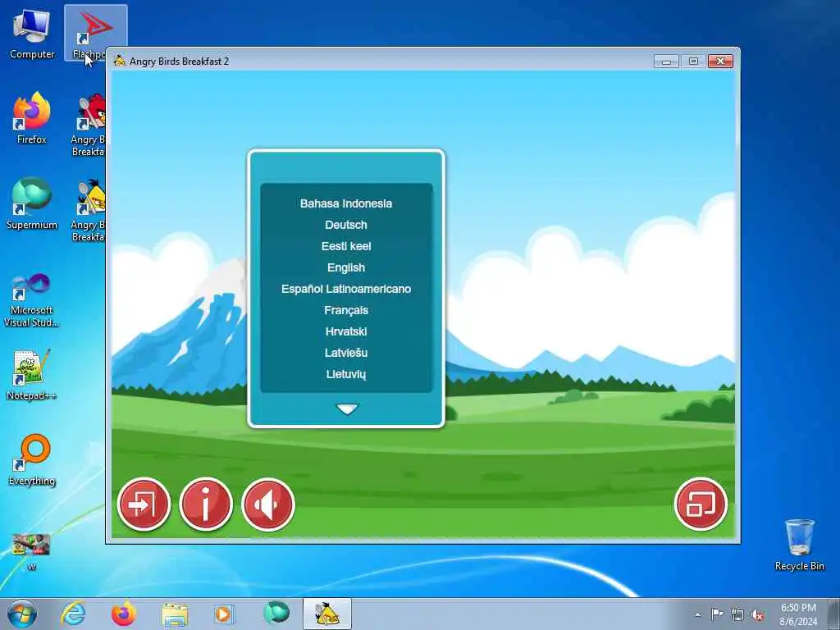The image size is (840, 630).
Task: Choose Español Latinoamericano option
Action: (x=346, y=290)
